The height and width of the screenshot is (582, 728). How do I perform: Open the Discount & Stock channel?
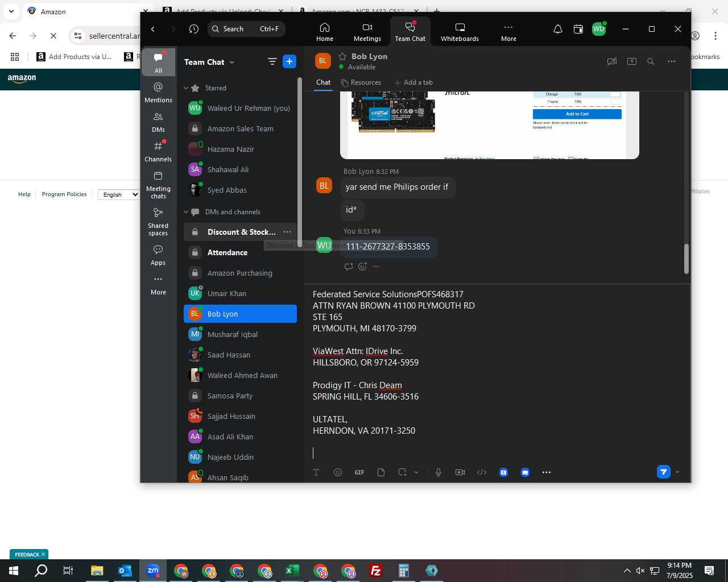(x=240, y=232)
